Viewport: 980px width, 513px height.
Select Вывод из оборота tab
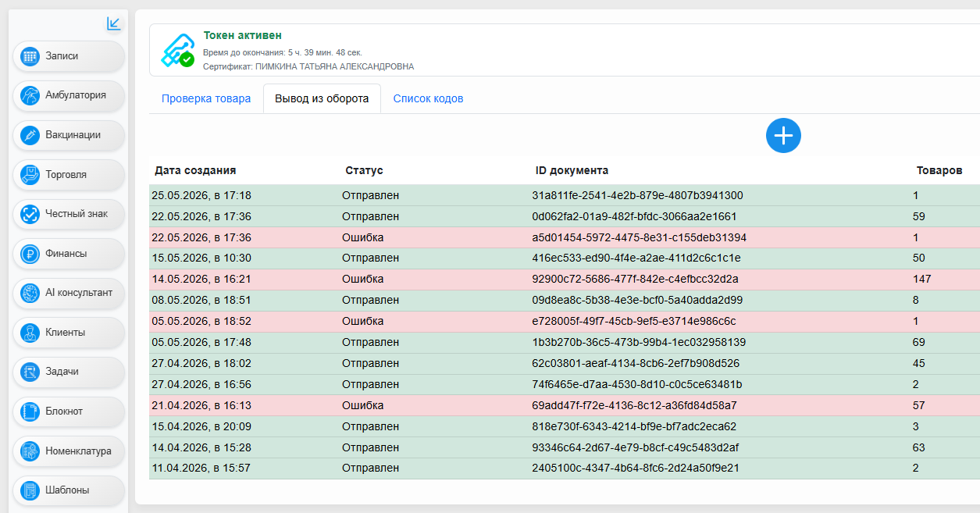322,99
